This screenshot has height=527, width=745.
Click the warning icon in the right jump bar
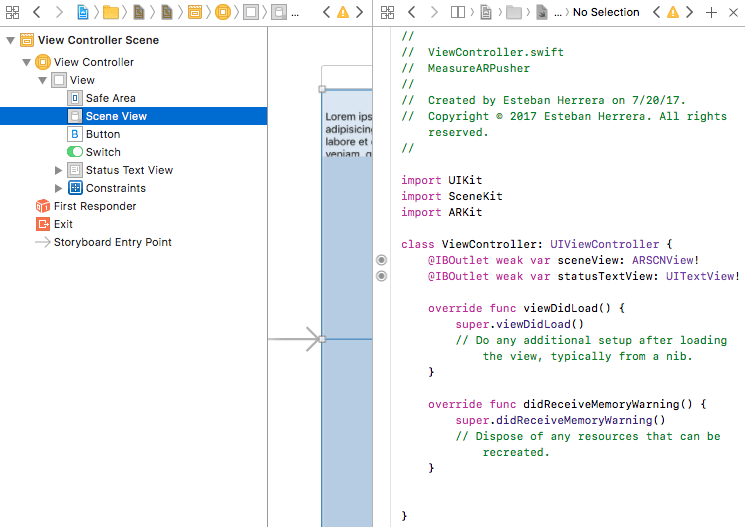click(x=673, y=12)
